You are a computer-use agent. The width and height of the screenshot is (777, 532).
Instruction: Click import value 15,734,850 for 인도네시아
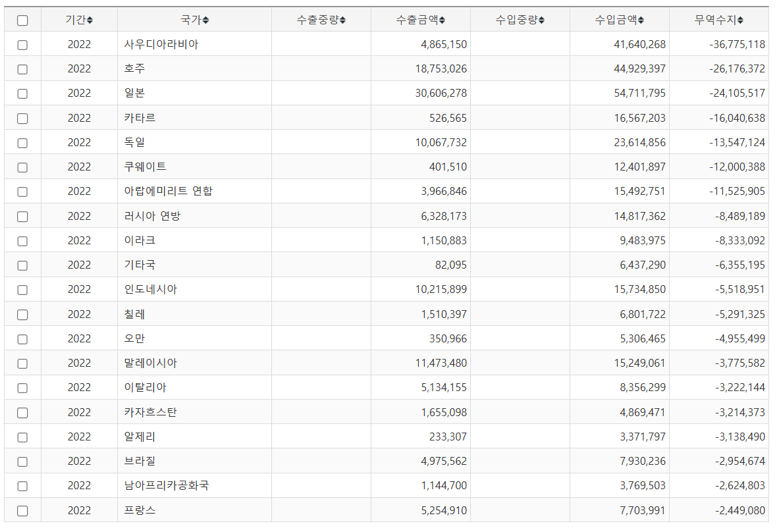click(x=640, y=289)
